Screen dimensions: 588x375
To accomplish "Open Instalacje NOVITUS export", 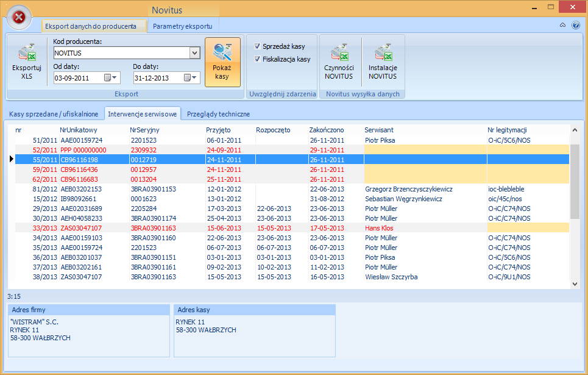I will pyautogui.click(x=383, y=62).
